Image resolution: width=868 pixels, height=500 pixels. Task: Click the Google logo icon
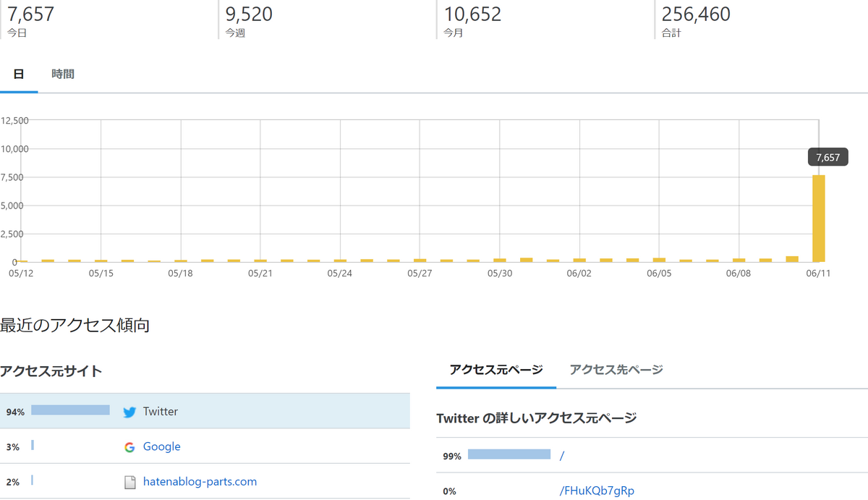pos(129,447)
